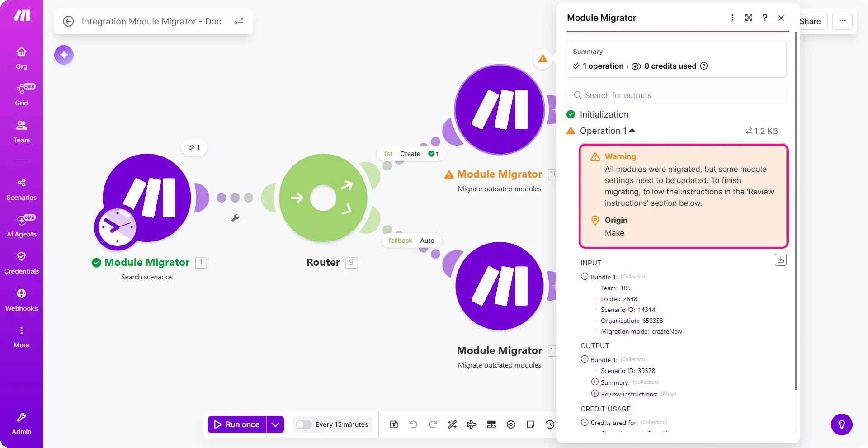Undo the last change

[x=413, y=424]
